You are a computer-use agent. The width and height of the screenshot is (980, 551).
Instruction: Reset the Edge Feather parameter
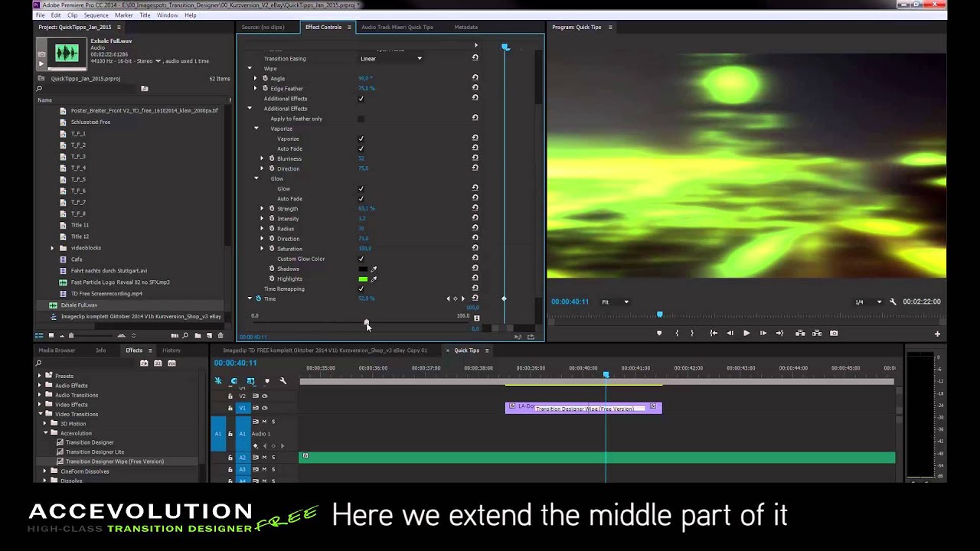click(475, 88)
